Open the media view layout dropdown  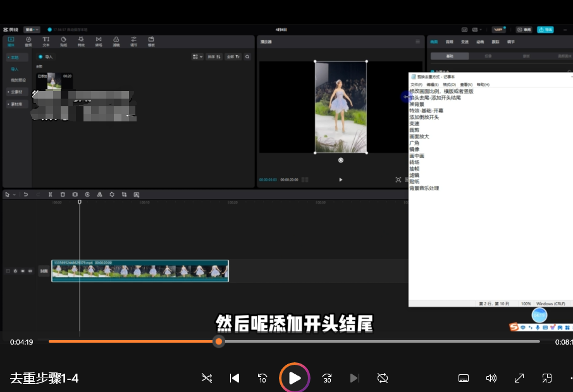[x=197, y=57]
